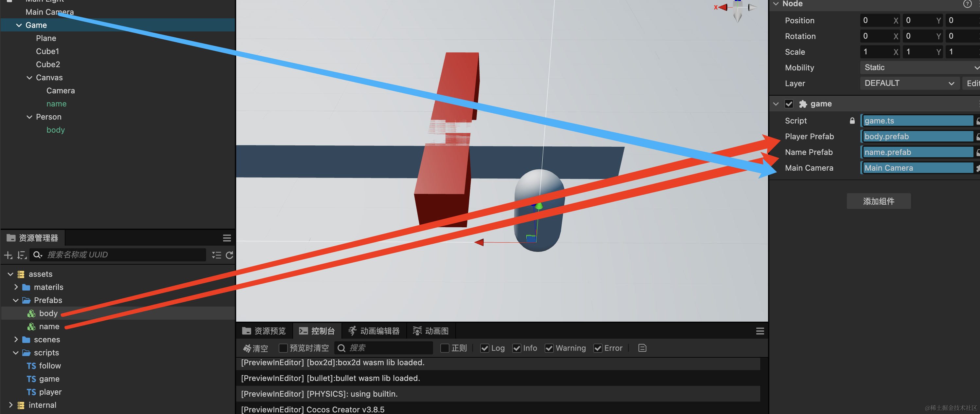The width and height of the screenshot is (980, 414).
Task: Click the collapse all assets icon
Action: (x=217, y=255)
